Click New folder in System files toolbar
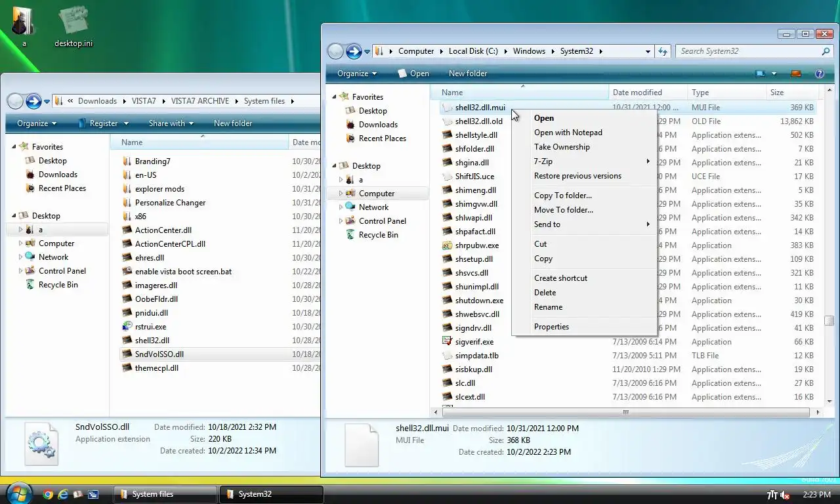840x504 pixels. tap(233, 123)
